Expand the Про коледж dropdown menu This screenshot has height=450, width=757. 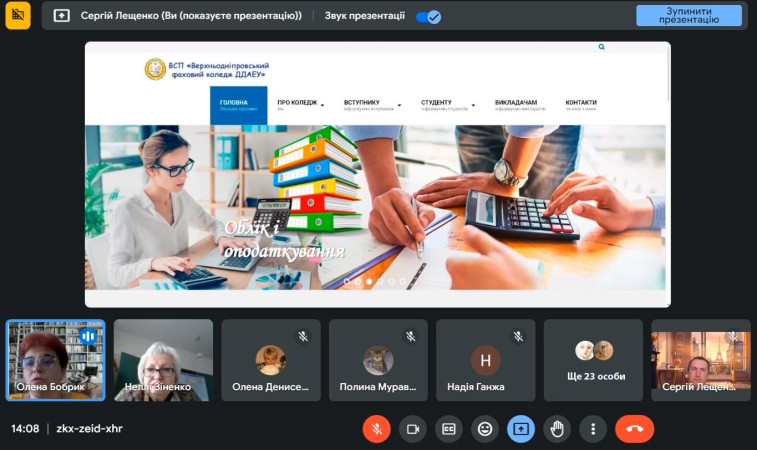point(301,103)
